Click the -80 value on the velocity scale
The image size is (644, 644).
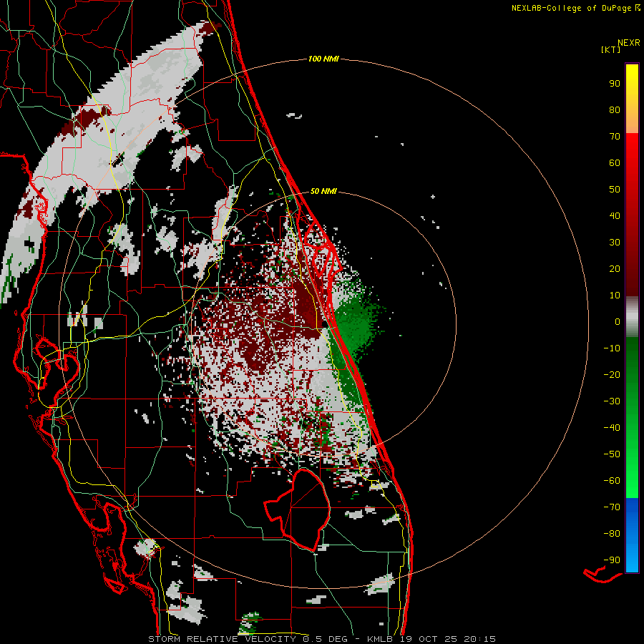612,534
